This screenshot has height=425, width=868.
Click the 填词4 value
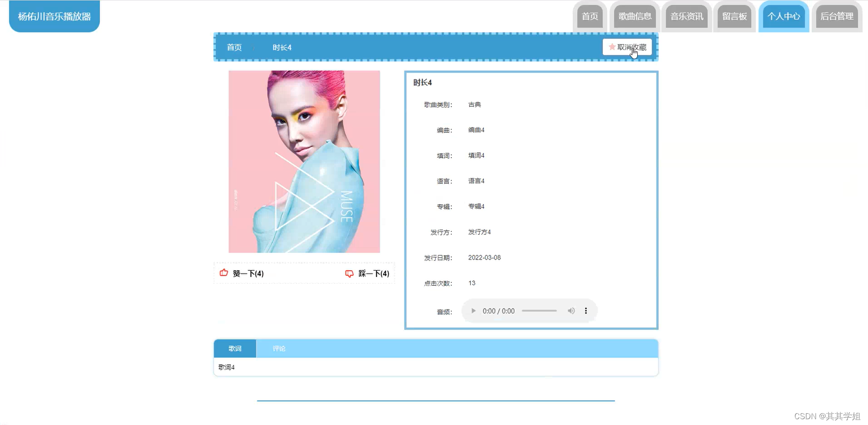(x=476, y=155)
